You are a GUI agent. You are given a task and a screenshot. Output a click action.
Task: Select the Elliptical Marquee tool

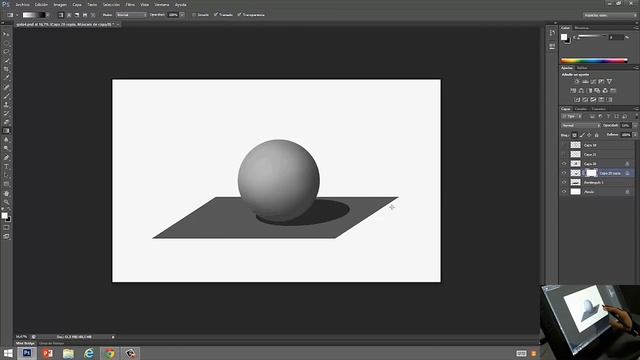coord(6,43)
